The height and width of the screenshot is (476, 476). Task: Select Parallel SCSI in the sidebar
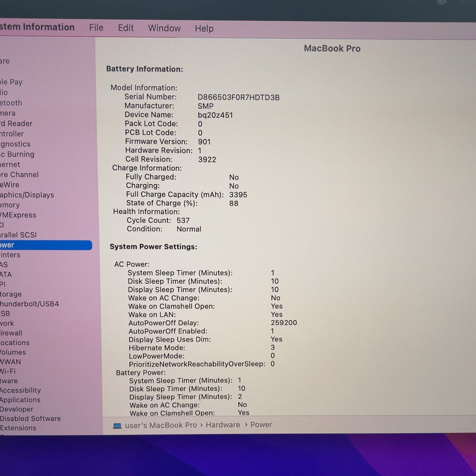point(18,235)
